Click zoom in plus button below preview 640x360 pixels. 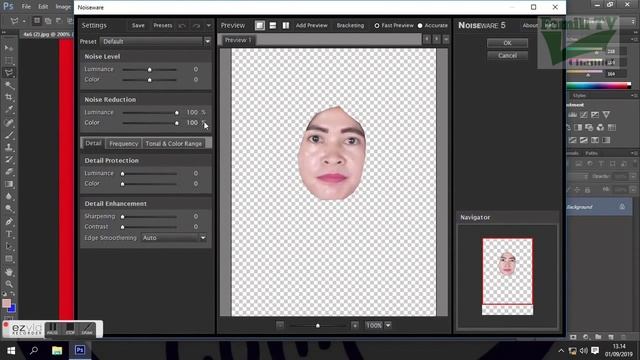point(355,325)
